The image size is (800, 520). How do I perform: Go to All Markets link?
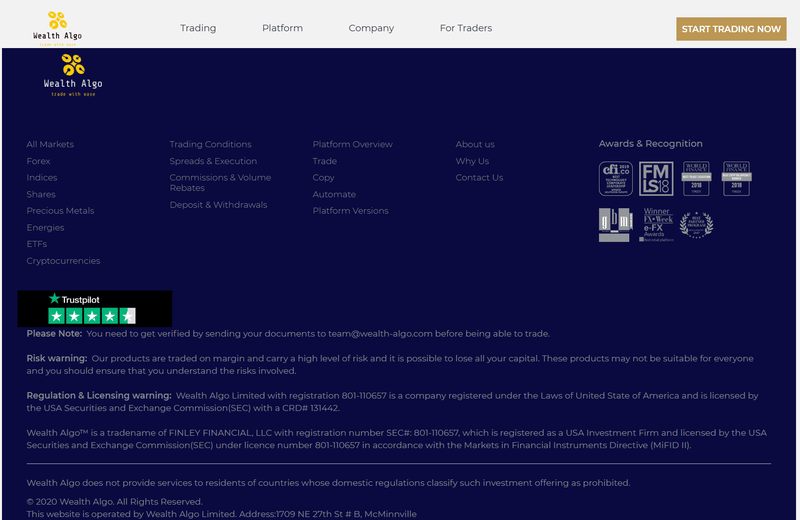50,144
